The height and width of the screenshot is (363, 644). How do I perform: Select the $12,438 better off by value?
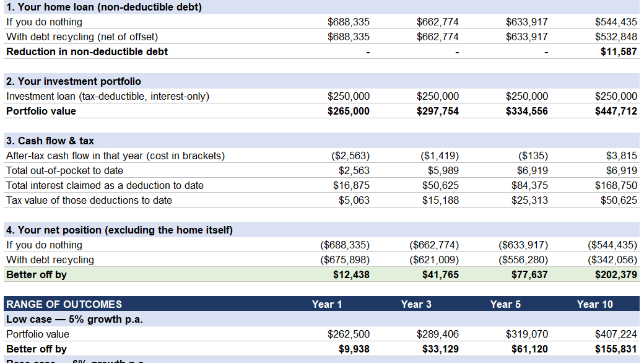tap(351, 275)
